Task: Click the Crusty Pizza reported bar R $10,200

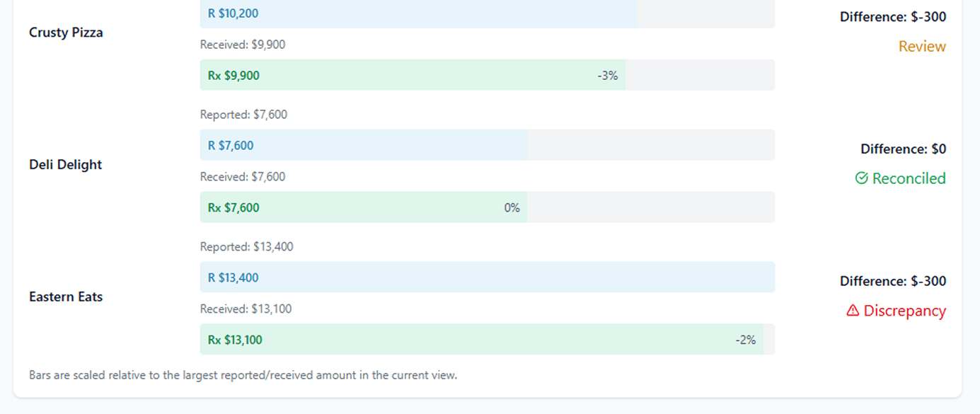Action: (418, 13)
